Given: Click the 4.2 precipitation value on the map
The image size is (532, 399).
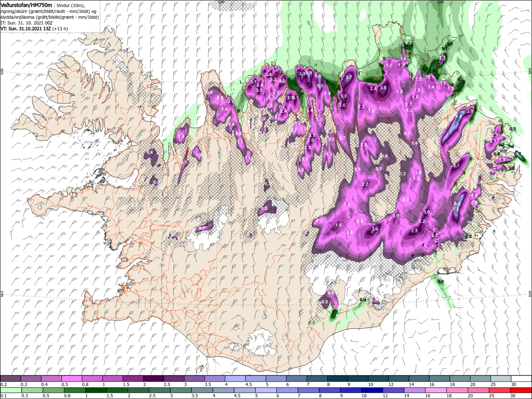Looking at the screenshot, I should coord(282,81).
